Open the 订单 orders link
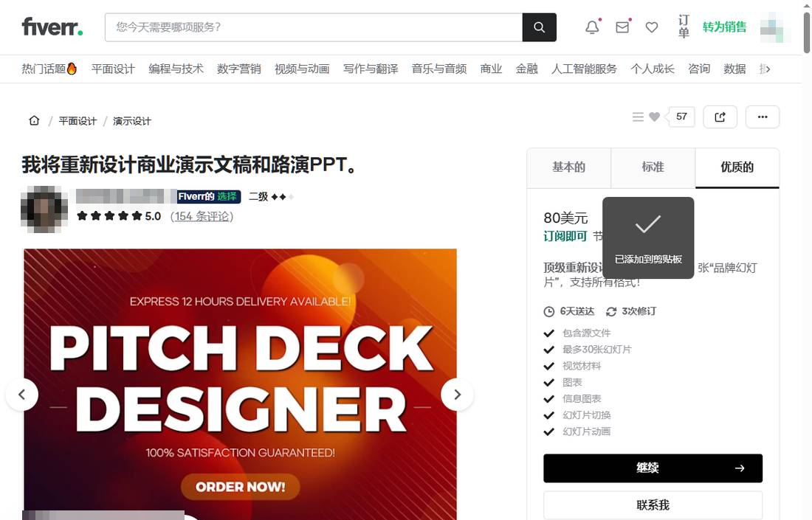812x520 pixels. click(x=684, y=27)
